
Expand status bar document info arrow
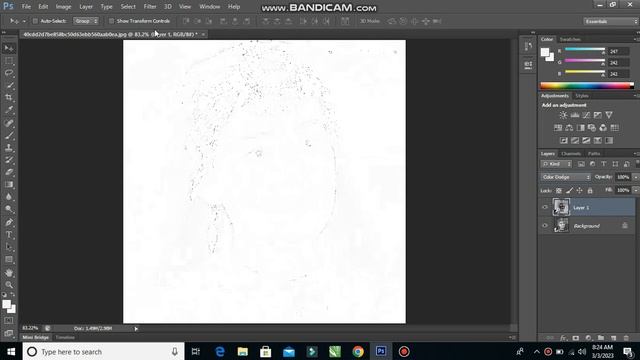coord(136,329)
